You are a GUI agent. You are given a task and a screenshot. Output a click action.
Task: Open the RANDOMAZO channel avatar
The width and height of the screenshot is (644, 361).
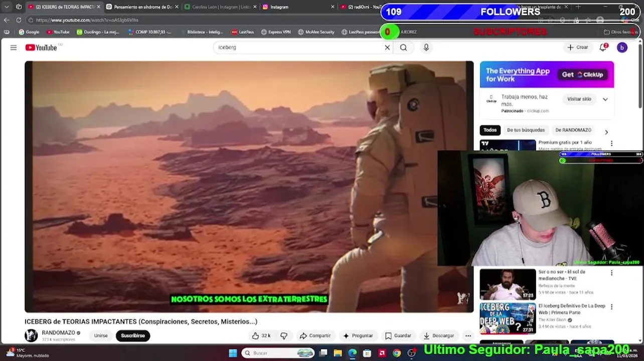31,335
